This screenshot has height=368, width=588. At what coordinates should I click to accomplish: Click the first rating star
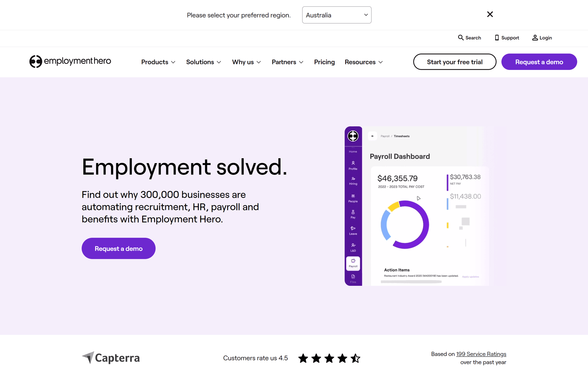303,358
